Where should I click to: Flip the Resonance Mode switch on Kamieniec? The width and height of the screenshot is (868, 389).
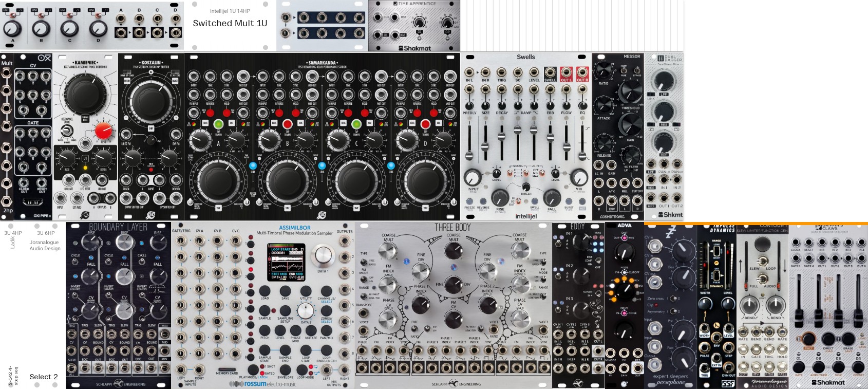[67, 131]
